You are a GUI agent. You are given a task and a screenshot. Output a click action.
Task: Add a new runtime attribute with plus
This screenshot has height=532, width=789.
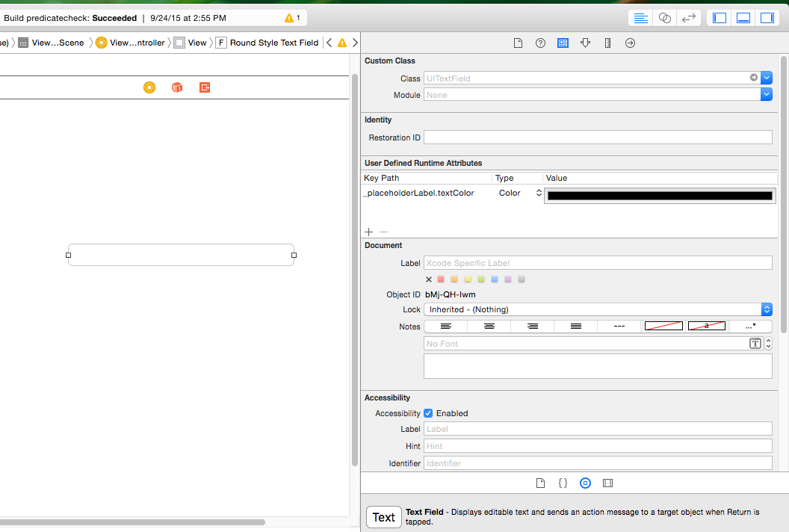pyautogui.click(x=368, y=232)
